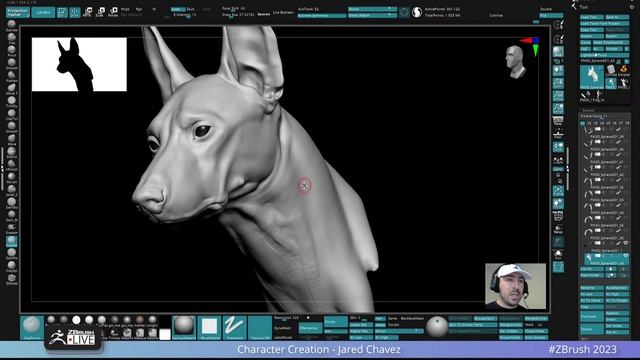640x360 pixels.
Task: Click the AAHalf icon on right shelf
Action: tap(558, 109)
